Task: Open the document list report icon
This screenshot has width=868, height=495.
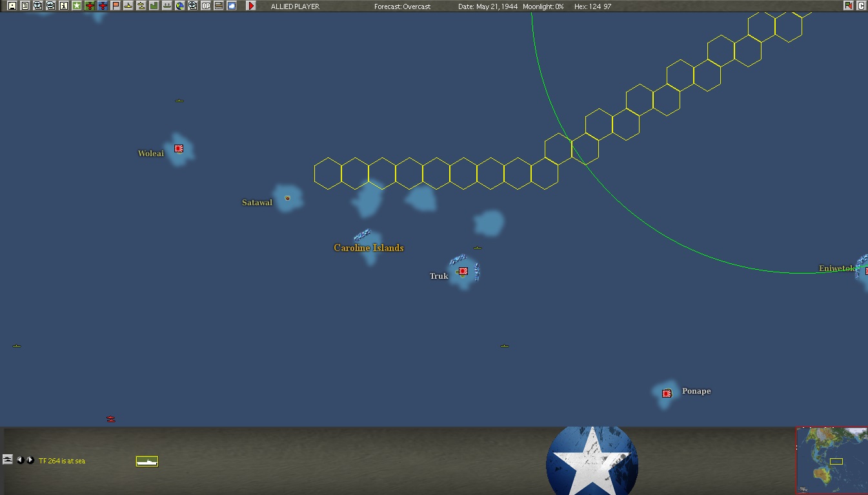Action: (x=25, y=6)
